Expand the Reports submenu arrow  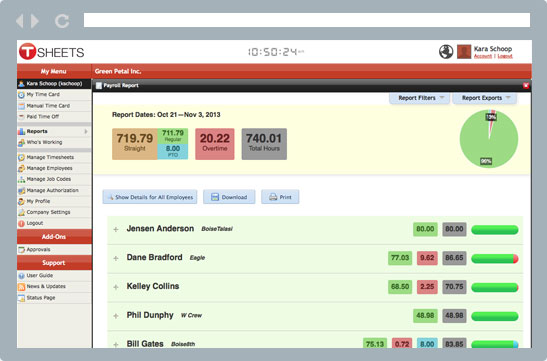pyautogui.click(x=86, y=131)
